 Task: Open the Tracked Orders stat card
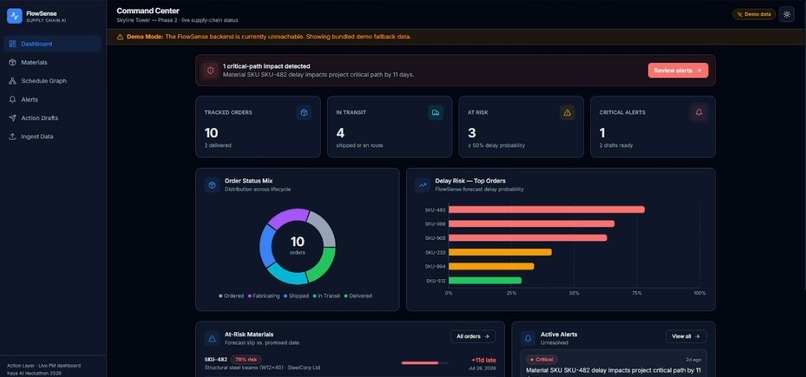(258, 127)
